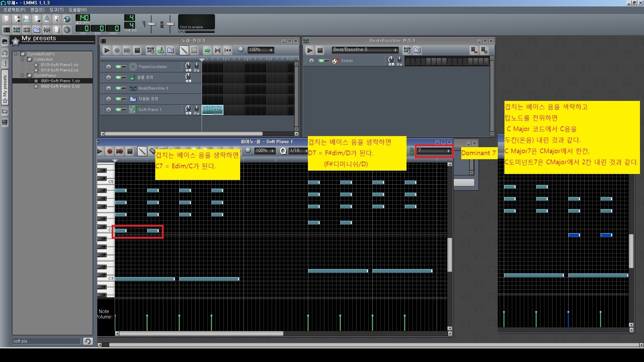Image resolution: width=644 pixels, height=362 pixels.
Task: Select draw mode in Song Editor
Action: (x=184, y=50)
